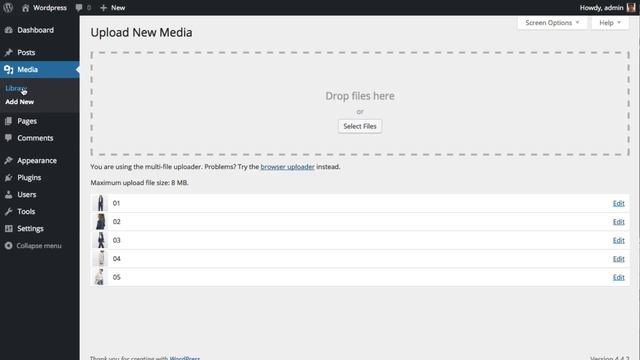640x360 pixels.
Task: Click Edit for file 02
Action: tap(618, 222)
